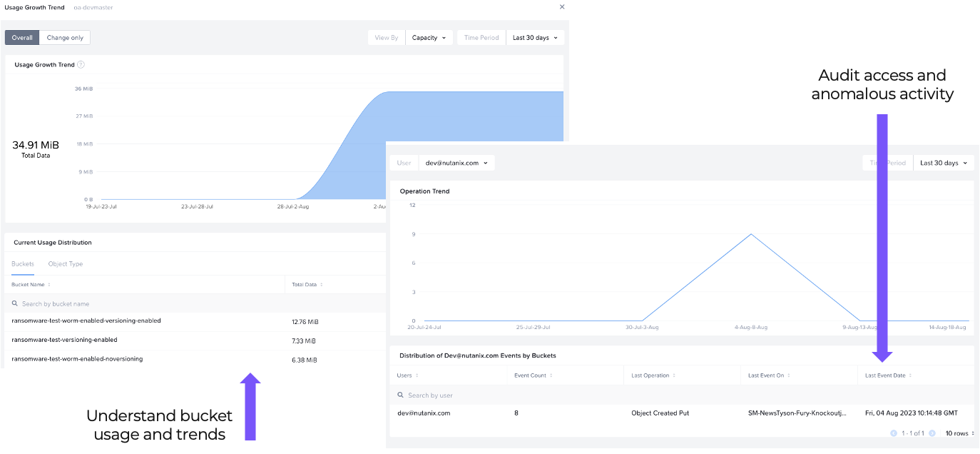This screenshot has height=454, width=980.
Task: Select the Buckets tab
Action: (23, 264)
